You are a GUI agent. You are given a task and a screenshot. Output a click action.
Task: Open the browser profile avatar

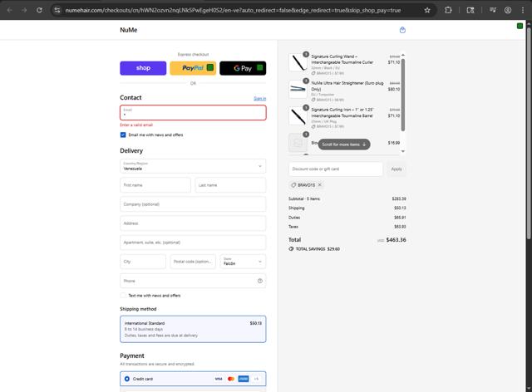(x=508, y=10)
